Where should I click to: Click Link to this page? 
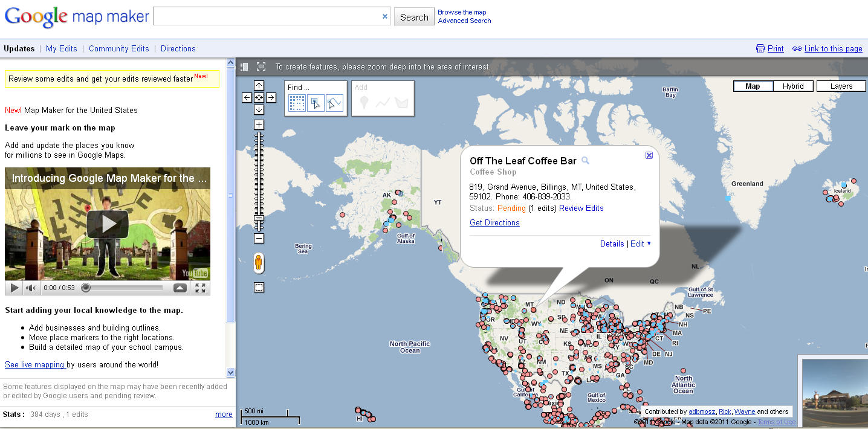(x=834, y=48)
